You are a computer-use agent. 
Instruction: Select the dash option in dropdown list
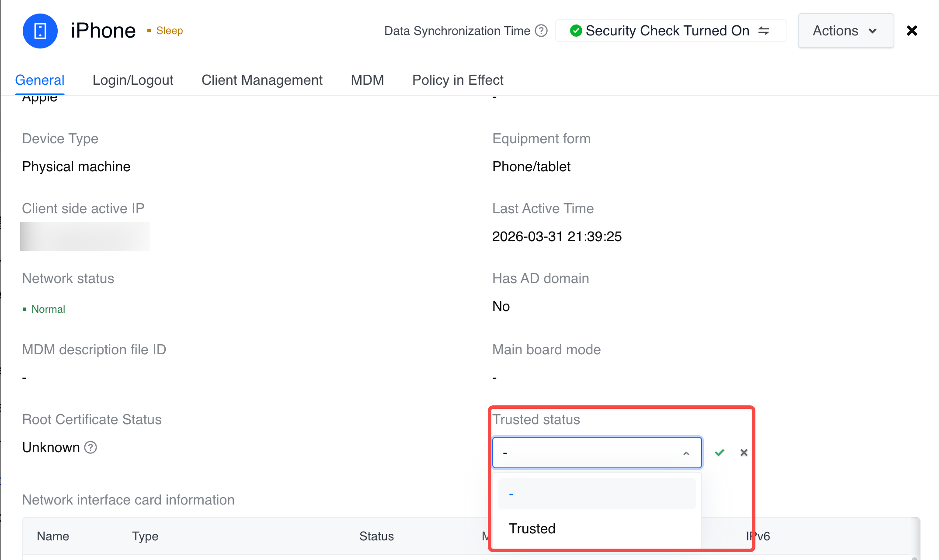click(596, 494)
